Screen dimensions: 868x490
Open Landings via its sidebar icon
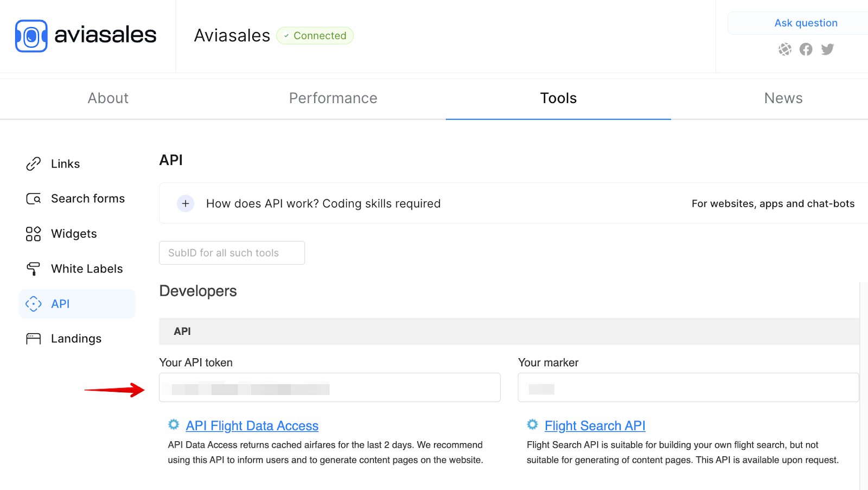point(33,338)
